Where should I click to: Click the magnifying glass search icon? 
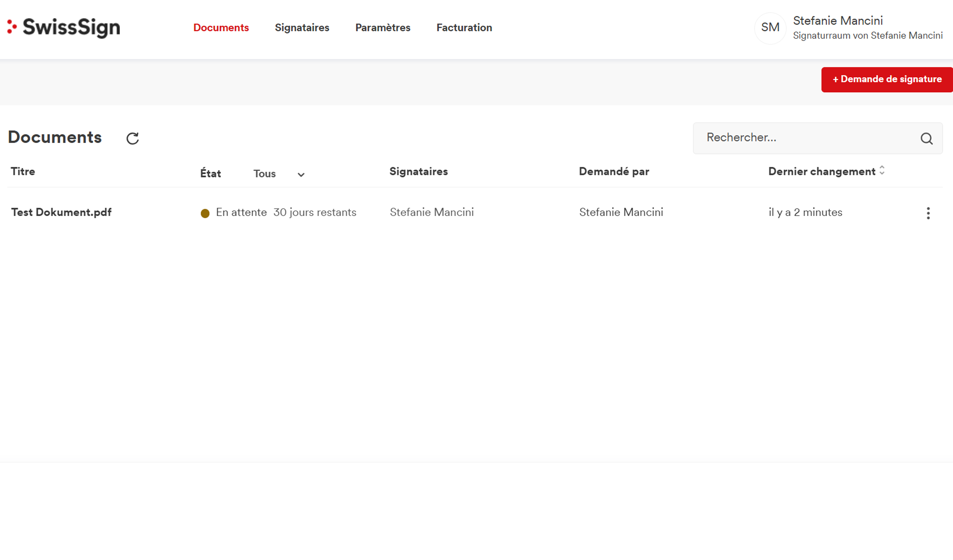click(926, 139)
